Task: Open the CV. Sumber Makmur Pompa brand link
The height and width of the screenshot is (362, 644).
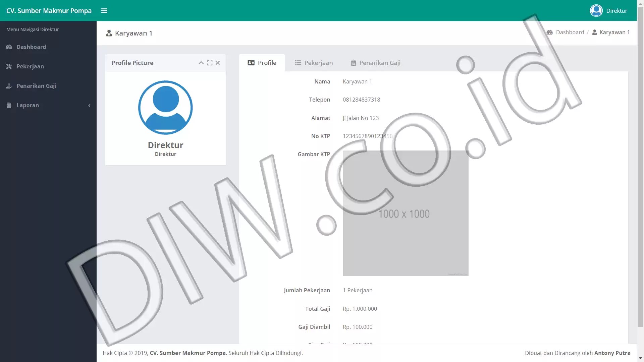Action: [x=49, y=10]
